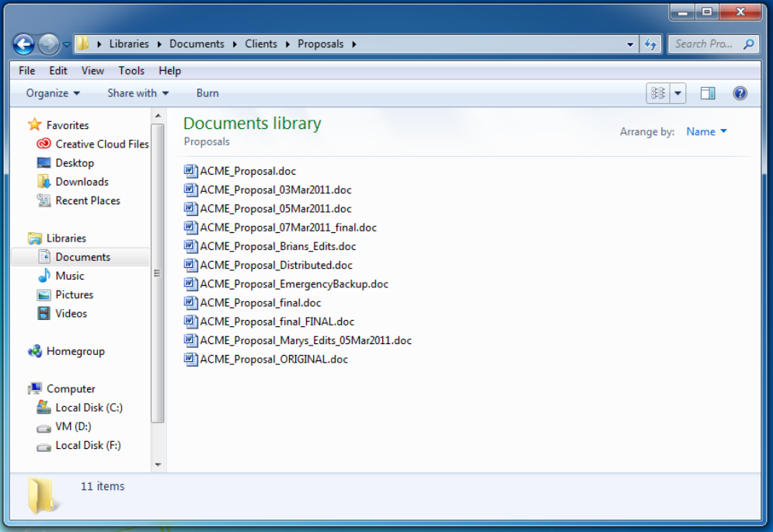Click the Burn button
This screenshot has width=773, height=532.
(207, 92)
